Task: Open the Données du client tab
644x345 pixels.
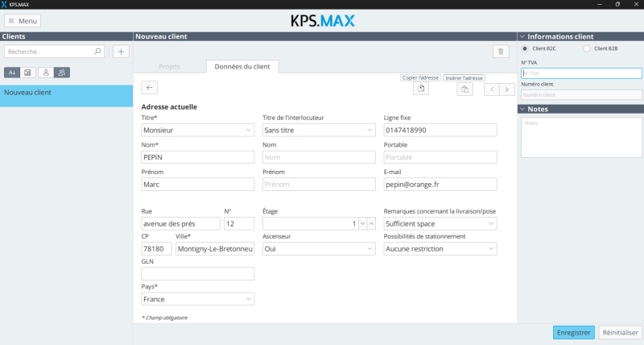Action: 242,66
